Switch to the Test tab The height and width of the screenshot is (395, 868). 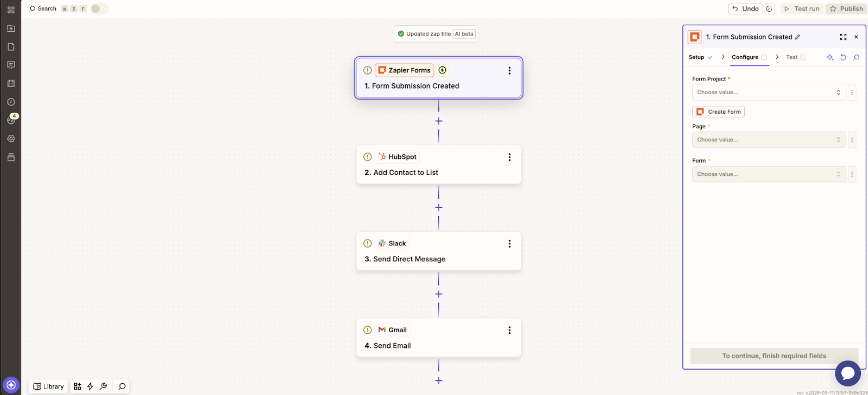791,57
